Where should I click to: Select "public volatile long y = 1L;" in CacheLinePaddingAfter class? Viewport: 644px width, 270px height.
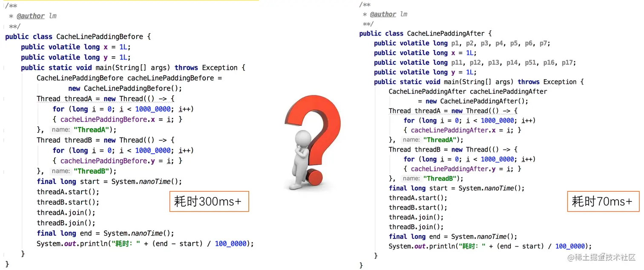[x=425, y=72]
